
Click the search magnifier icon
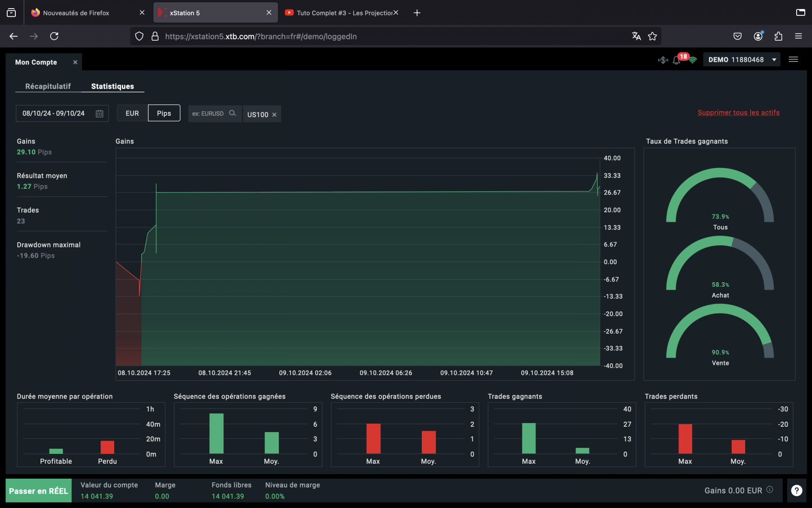[232, 113]
